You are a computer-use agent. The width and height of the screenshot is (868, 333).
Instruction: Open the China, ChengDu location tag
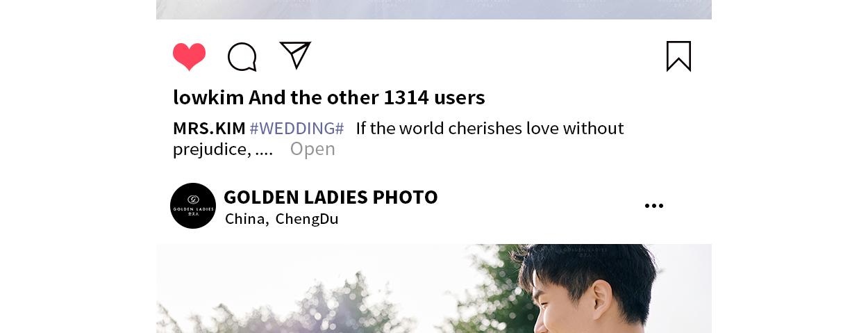click(282, 219)
